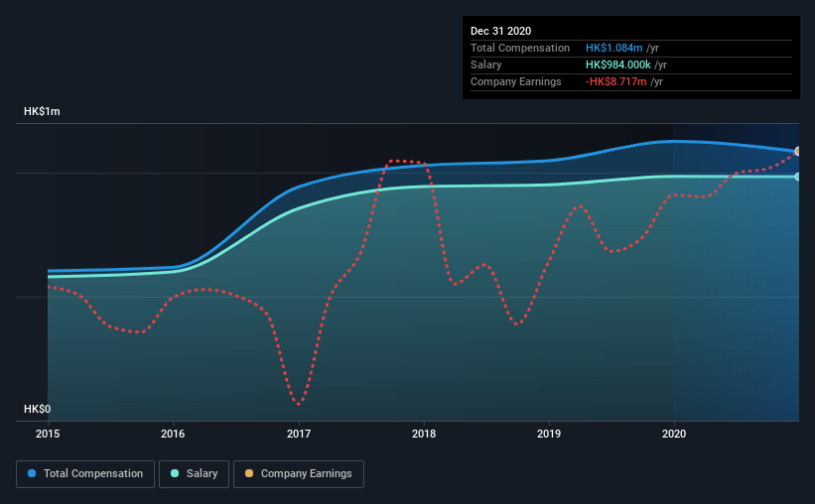Select the 2016 x-axis label
The image size is (815, 504).
click(x=173, y=434)
